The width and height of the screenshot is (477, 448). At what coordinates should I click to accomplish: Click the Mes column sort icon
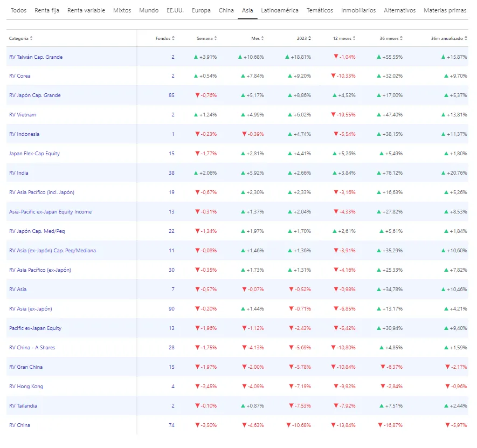(262, 38)
